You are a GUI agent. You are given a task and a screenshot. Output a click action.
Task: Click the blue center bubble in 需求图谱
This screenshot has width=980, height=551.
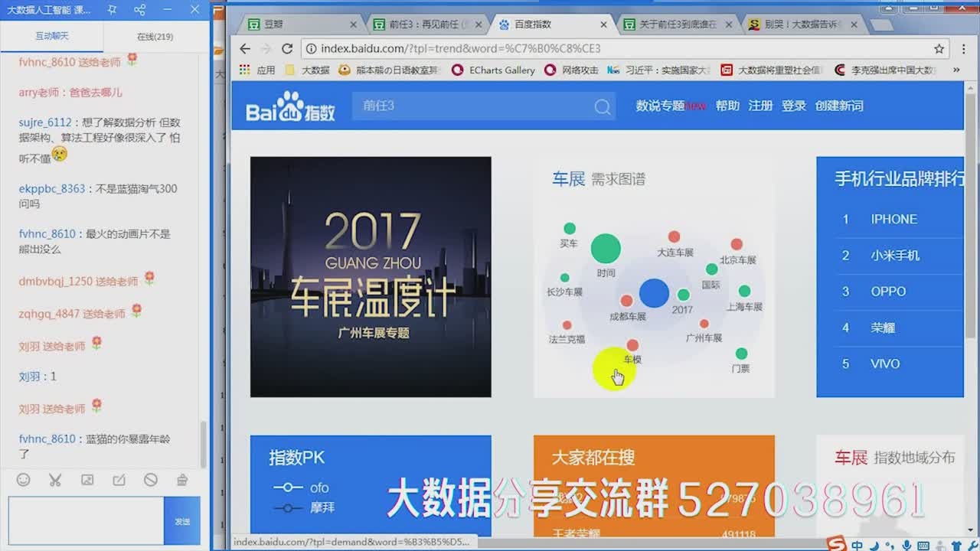654,293
